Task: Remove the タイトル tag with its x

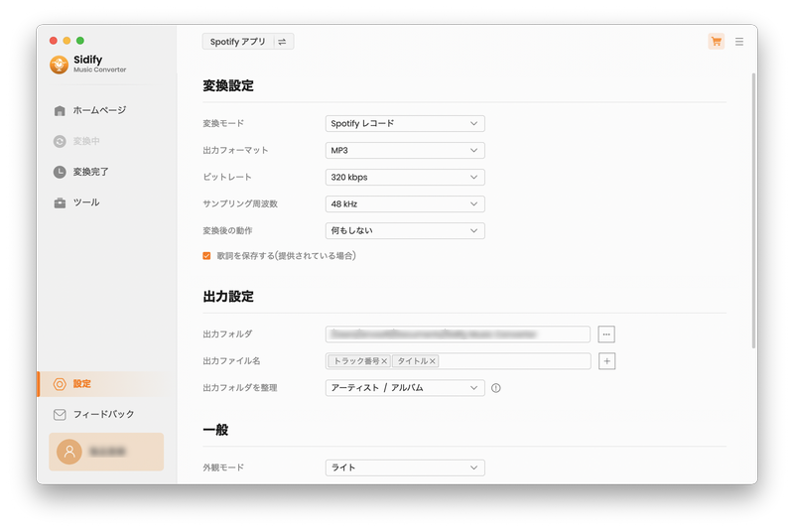Action: coord(433,361)
